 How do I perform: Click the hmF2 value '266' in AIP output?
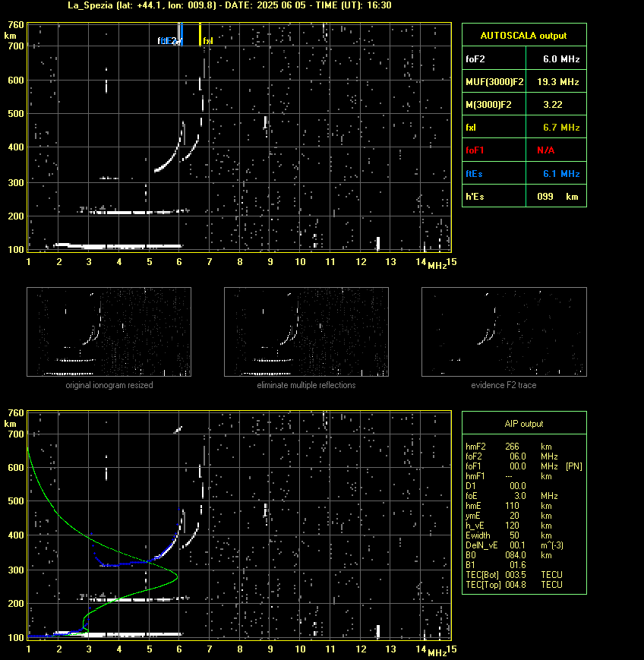513,446
